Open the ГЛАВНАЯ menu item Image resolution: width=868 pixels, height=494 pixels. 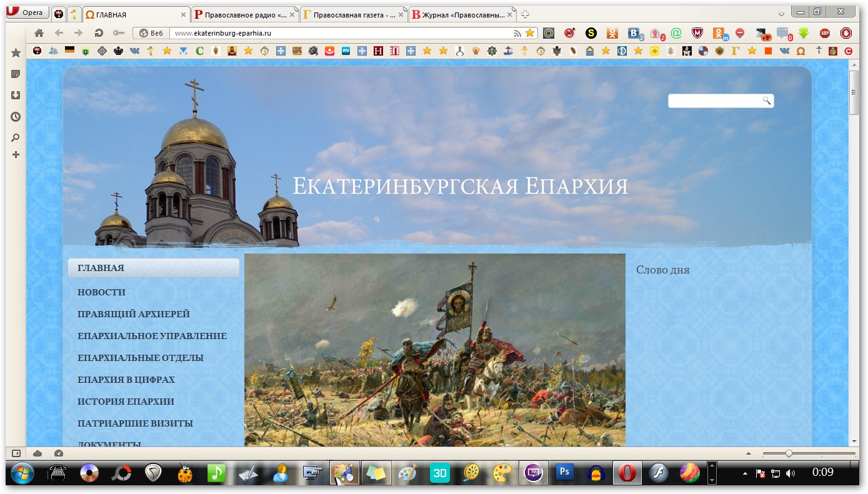[154, 268]
